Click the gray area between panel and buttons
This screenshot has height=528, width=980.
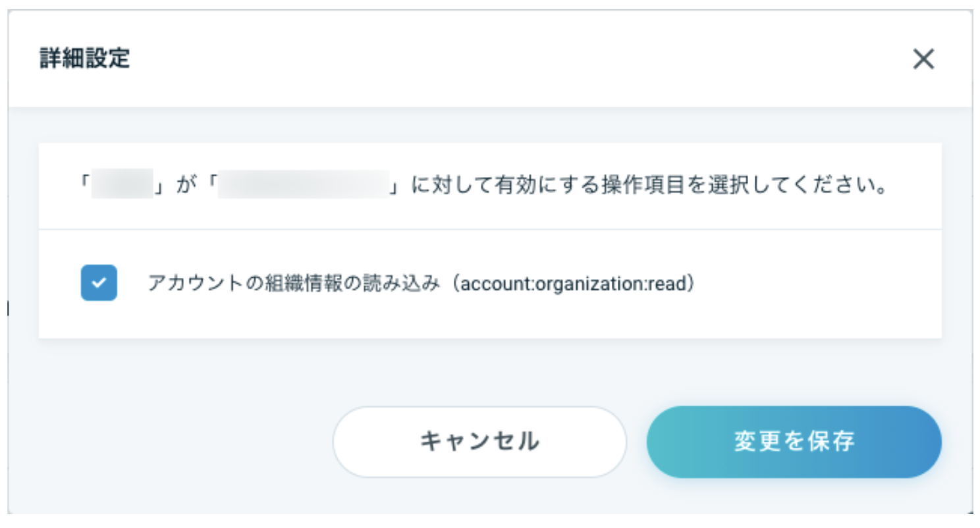490,372
